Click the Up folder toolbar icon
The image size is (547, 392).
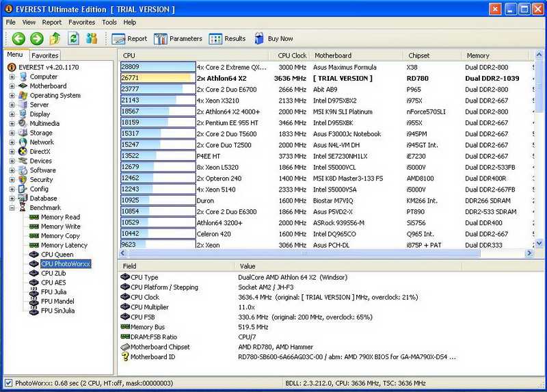click(x=55, y=39)
